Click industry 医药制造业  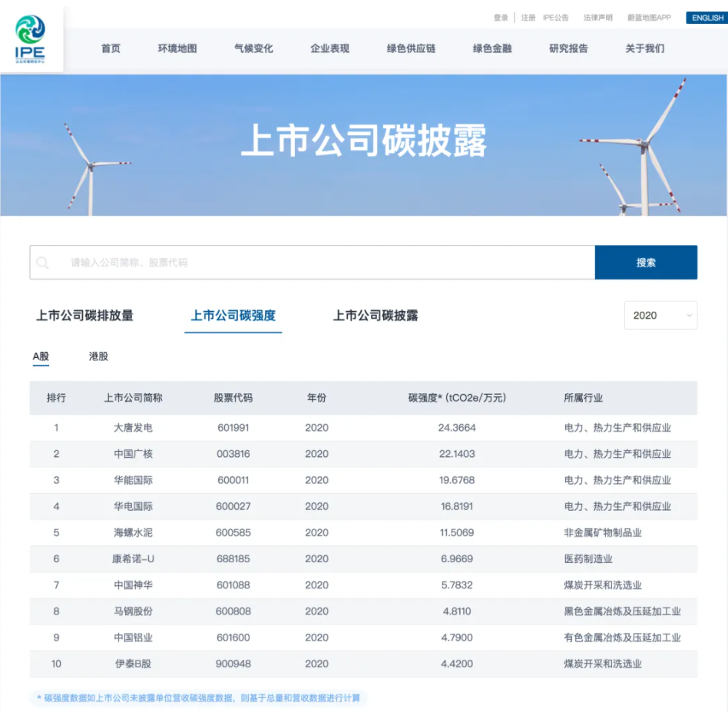pos(587,558)
